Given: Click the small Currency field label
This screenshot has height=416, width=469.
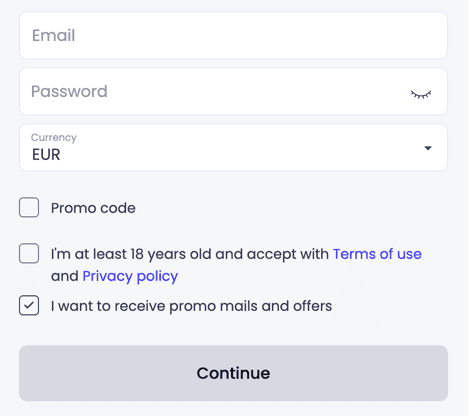Looking at the screenshot, I should coord(54,137).
